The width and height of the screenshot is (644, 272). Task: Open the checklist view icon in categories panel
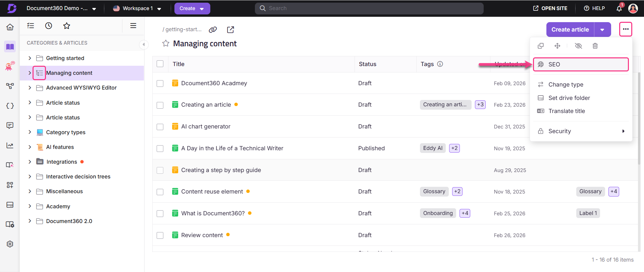point(31,25)
